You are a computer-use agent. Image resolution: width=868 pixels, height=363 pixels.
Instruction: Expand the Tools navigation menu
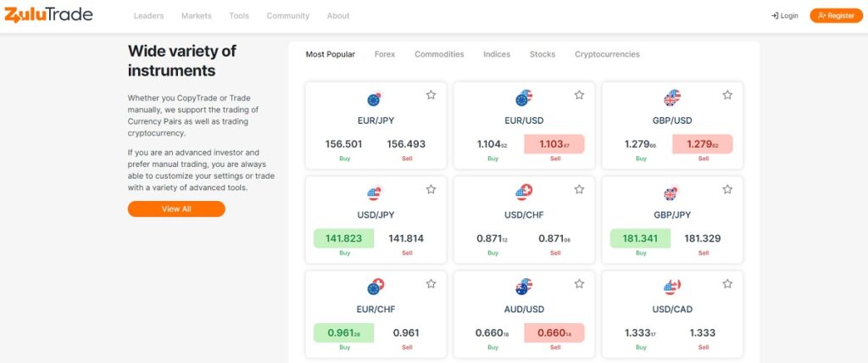point(239,16)
